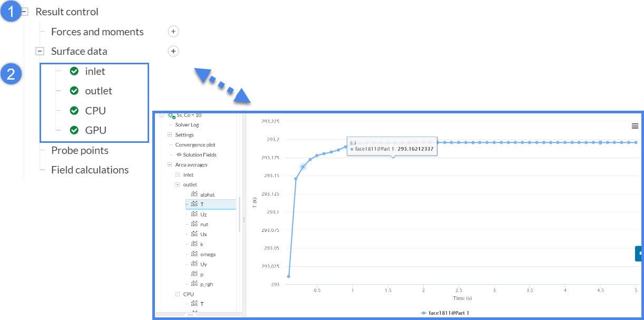
Task: Click the panel divider resize handle
Action: [243, 219]
